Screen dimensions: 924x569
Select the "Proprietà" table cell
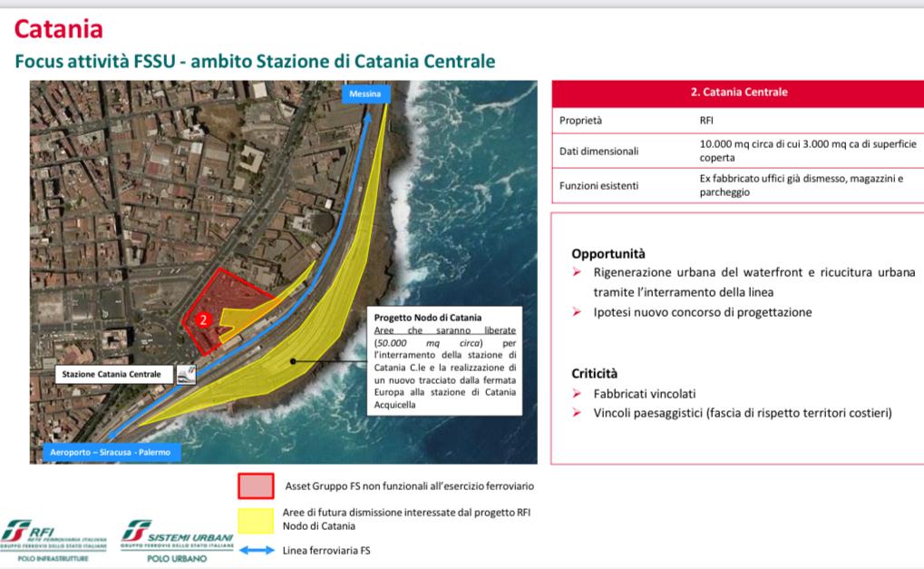point(581,121)
